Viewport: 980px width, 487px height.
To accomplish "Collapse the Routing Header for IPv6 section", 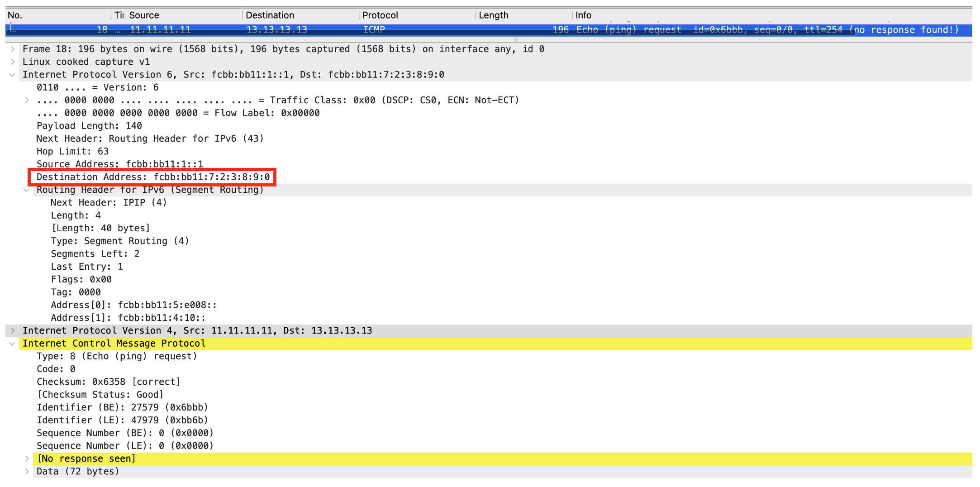I will (27, 190).
